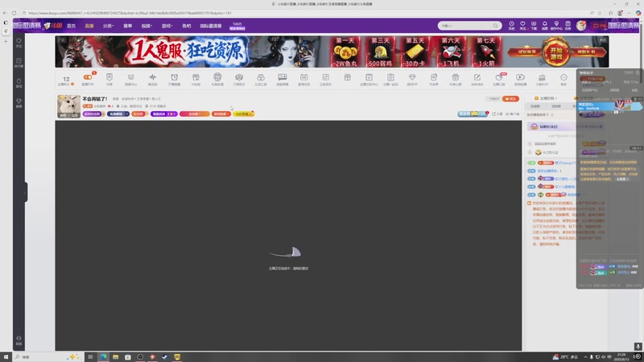Click the audio waveform toolbar icon

pos(152,77)
